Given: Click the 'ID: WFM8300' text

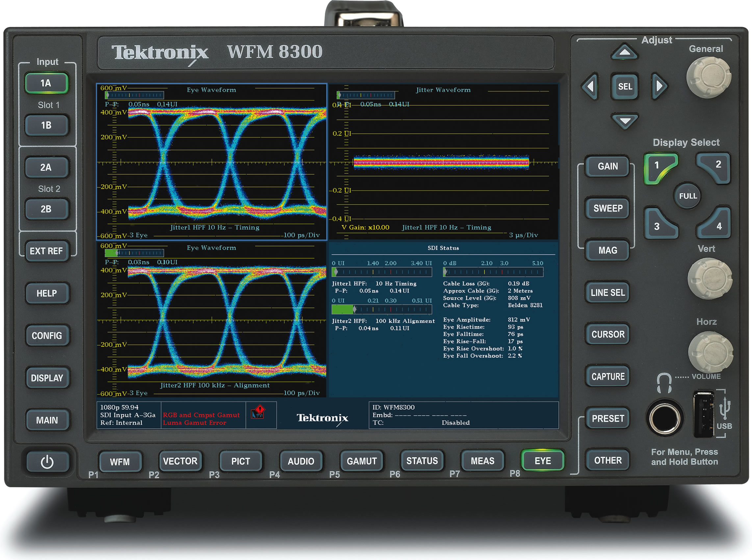Looking at the screenshot, I should (x=393, y=407).
